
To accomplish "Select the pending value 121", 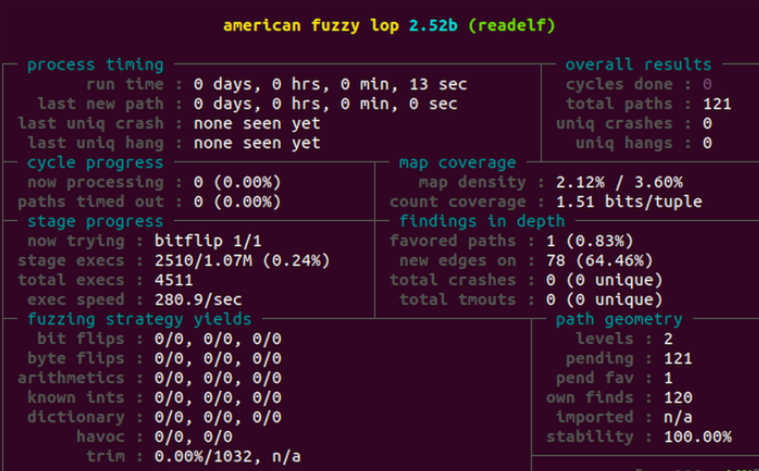I will pos(678,359).
